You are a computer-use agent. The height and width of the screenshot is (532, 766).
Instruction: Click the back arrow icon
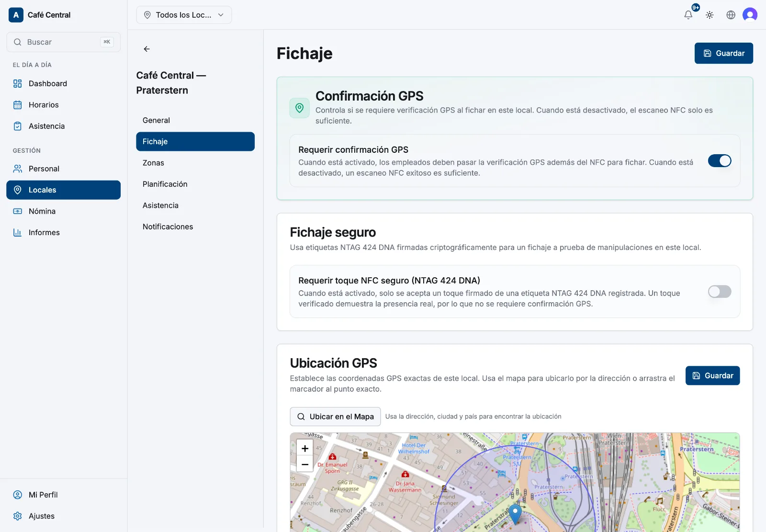pyautogui.click(x=147, y=49)
